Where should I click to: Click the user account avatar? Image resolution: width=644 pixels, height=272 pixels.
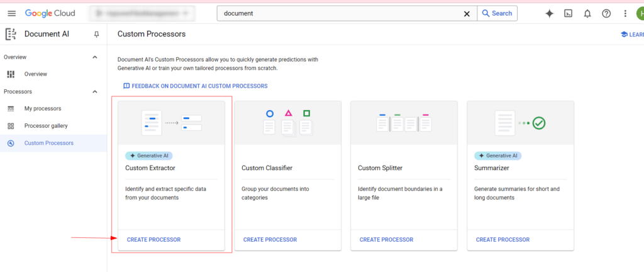(640, 13)
